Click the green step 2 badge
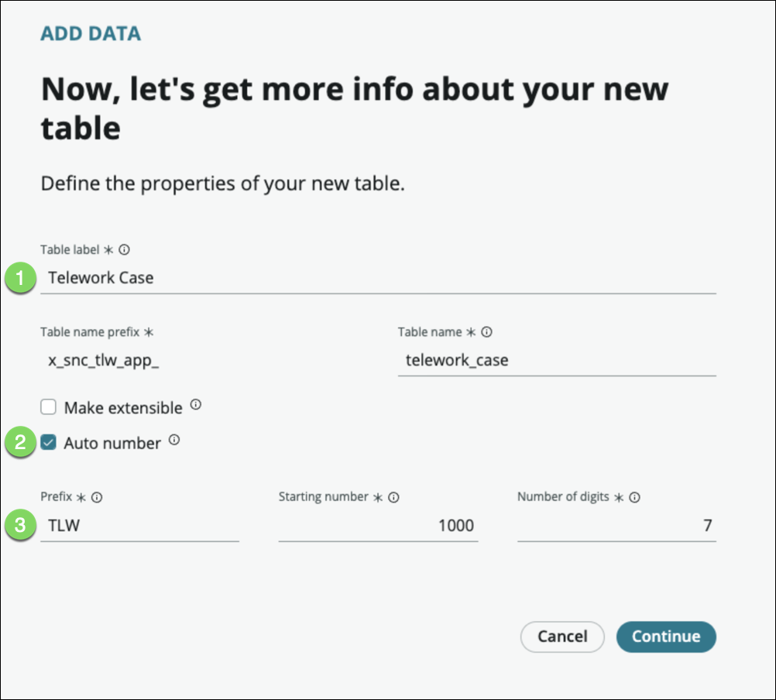The image size is (776, 700). click(x=20, y=443)
